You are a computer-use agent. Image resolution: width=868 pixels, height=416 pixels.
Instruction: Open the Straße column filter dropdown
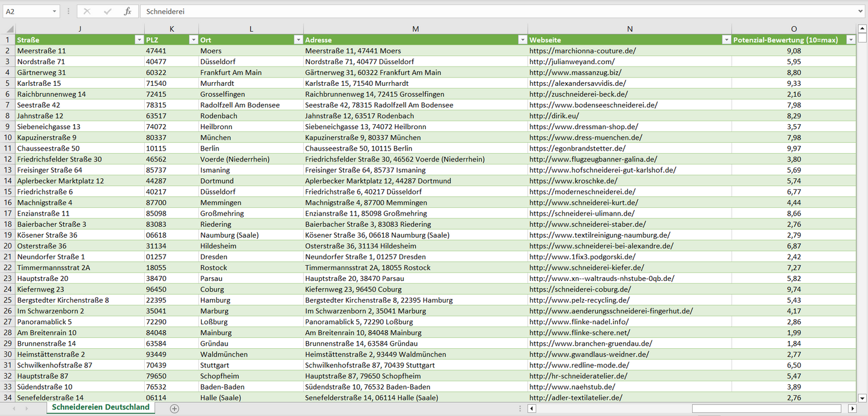[x=139, y=40]
